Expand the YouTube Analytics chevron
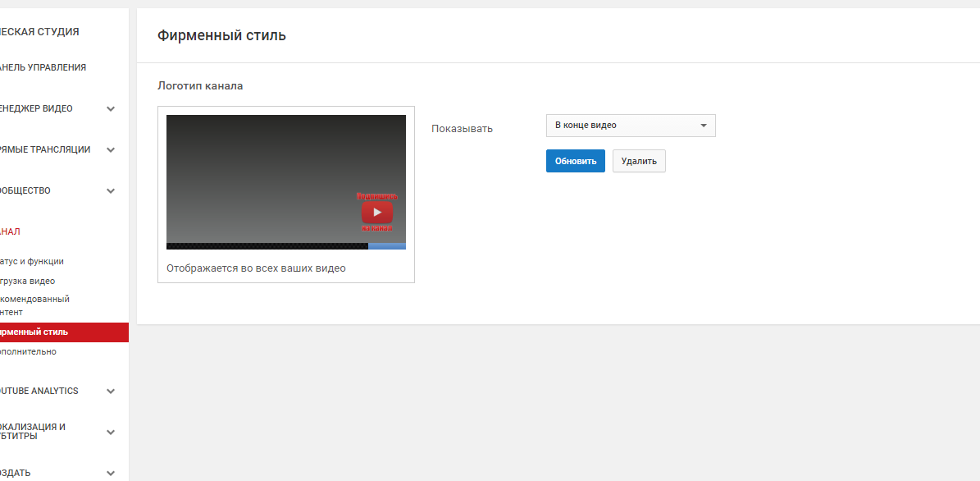Viewport: 980px width, 481px height. 111,391
